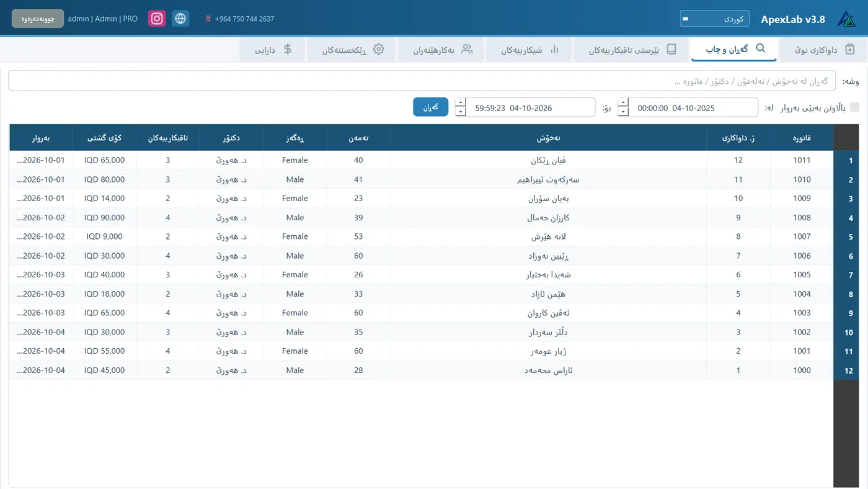
Task: Sort by the فاتورە column header
Action: 802,138
